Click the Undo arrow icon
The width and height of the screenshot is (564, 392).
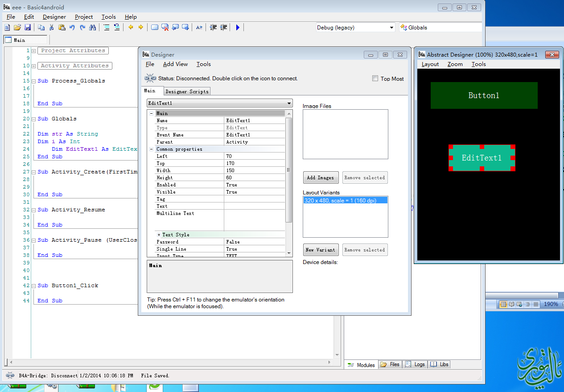(x=72, y=28)
